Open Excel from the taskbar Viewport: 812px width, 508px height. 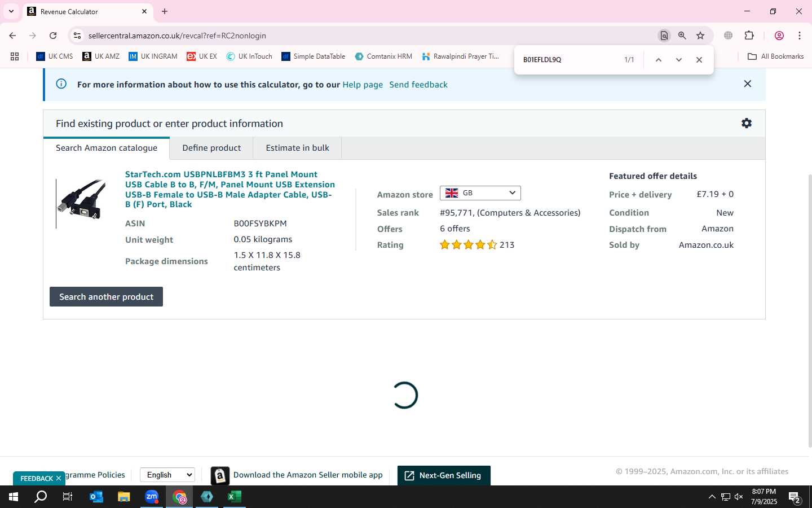pyautogui.click(x=234, y=497)
